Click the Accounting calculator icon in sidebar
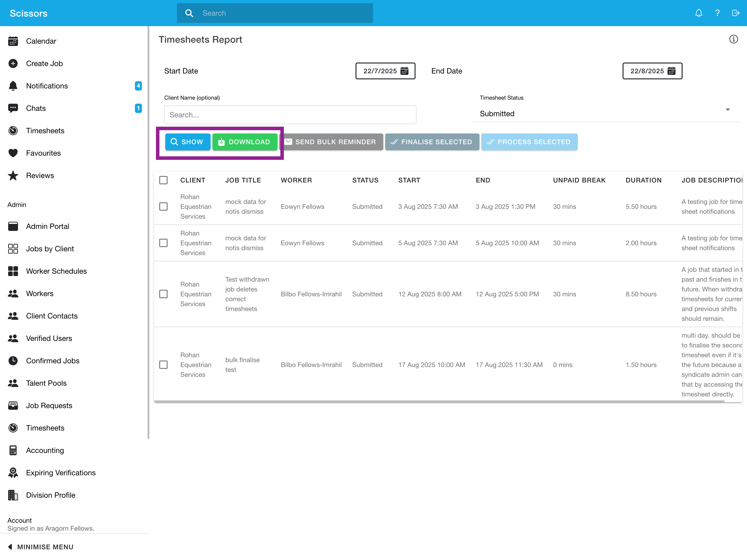 (13, 450)
